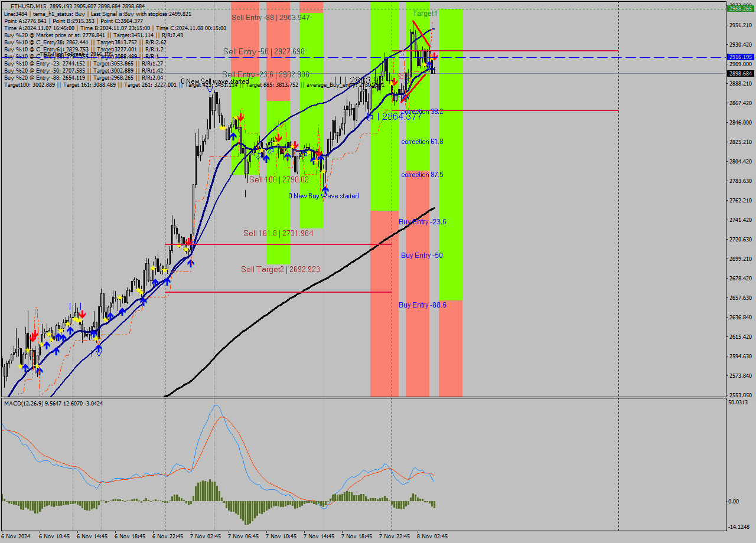Click the 'Buy %20 @ Entry -88: 2654.119' line
This screenshot has width=756, height=543.
click(84, 77)
